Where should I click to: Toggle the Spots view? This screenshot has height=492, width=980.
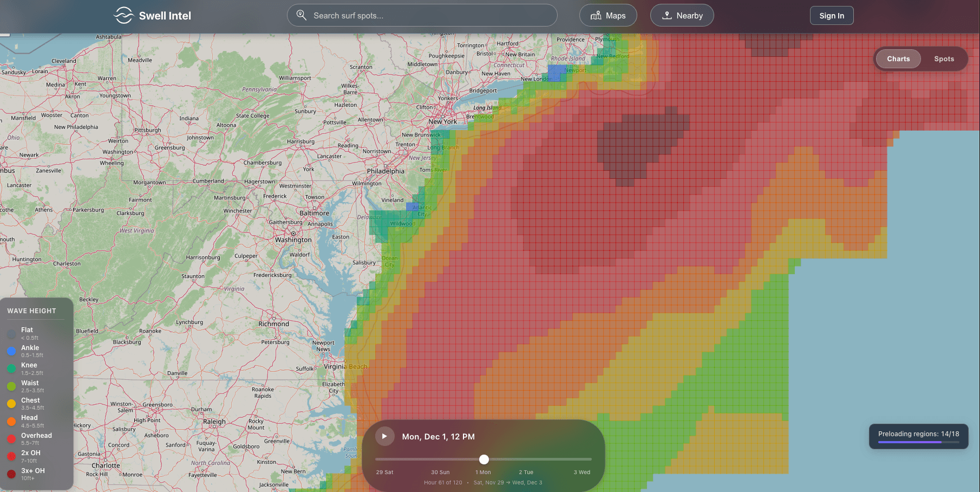click(x=944, y=59)
